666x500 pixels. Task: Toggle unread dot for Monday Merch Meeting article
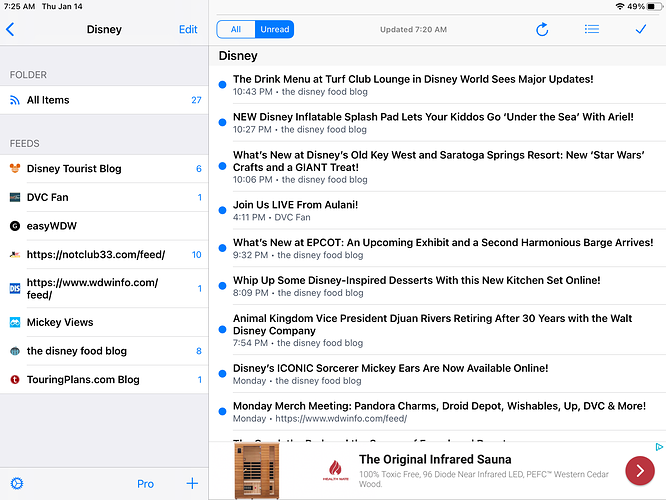pyautogui.click(x=222, y=412)
